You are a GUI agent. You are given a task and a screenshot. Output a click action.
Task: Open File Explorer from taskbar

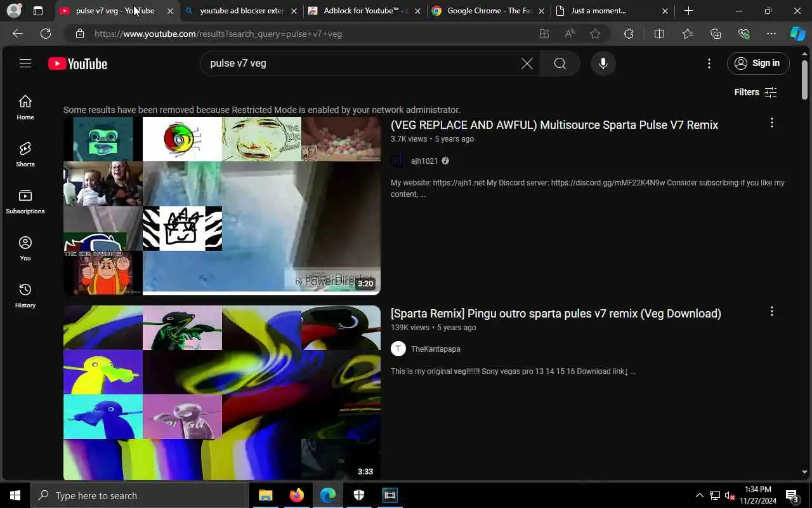coord(265,495)
